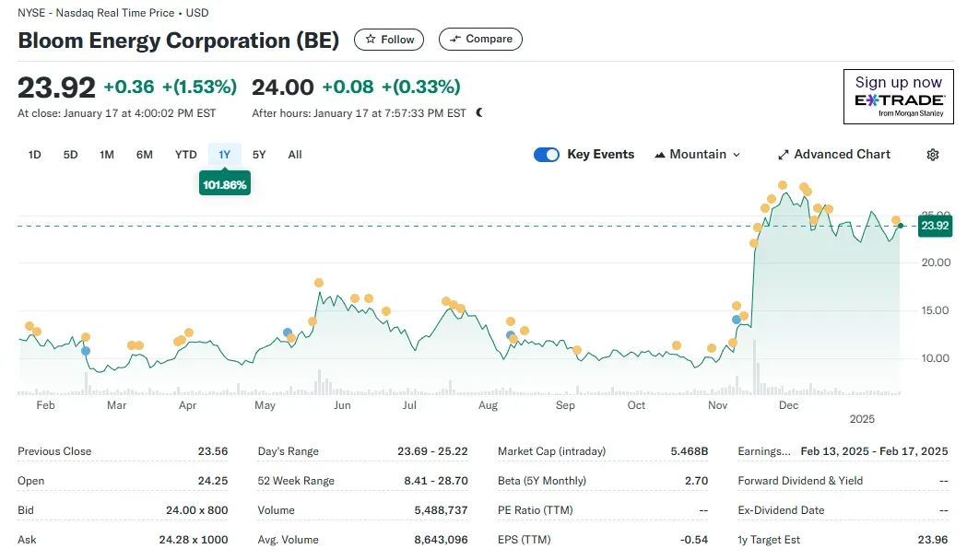
Task: Click the Mountain chart type icon
Action: click(x=659, y=155)
